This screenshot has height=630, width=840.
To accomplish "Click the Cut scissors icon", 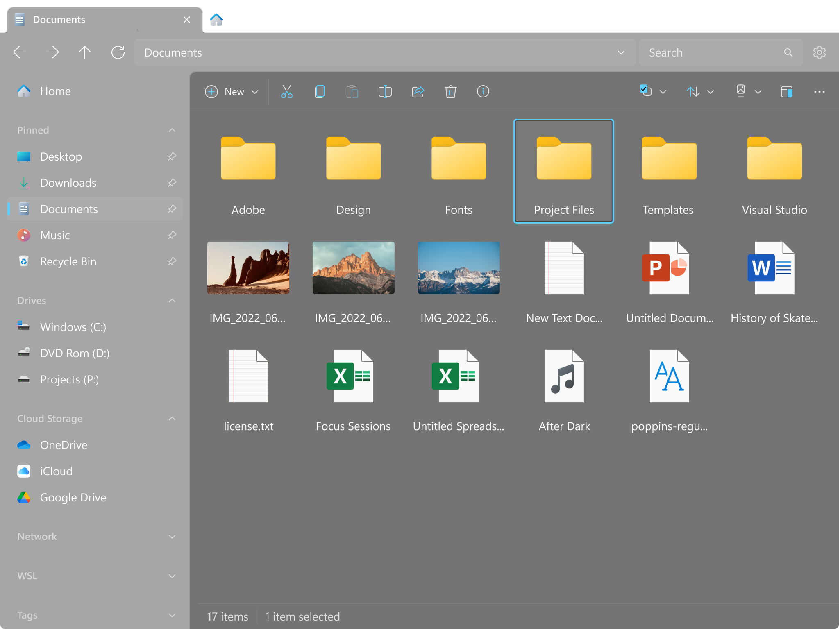I will click(286, 92).
